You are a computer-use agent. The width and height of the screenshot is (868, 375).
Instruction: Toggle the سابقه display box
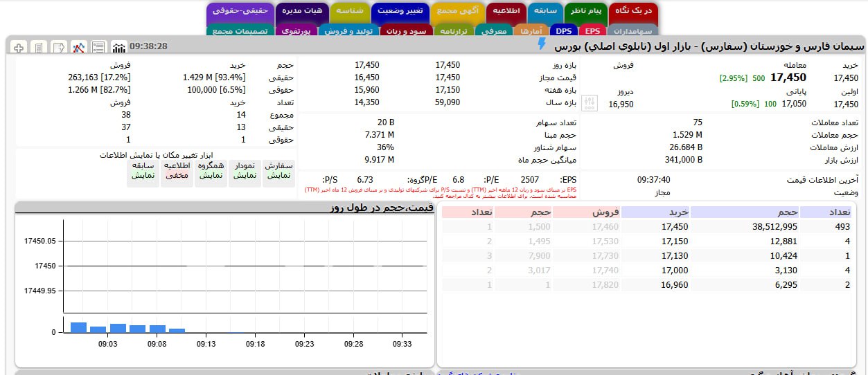(143, 172)
